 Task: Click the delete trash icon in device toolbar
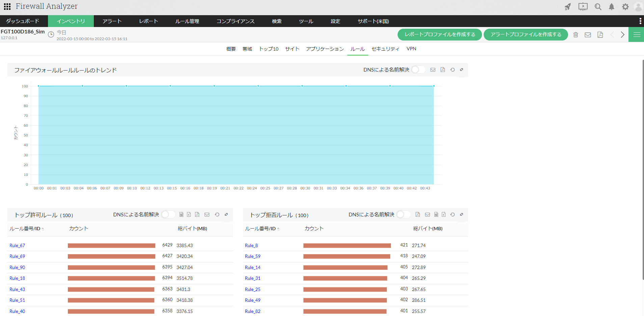click(x=576, y=35)
